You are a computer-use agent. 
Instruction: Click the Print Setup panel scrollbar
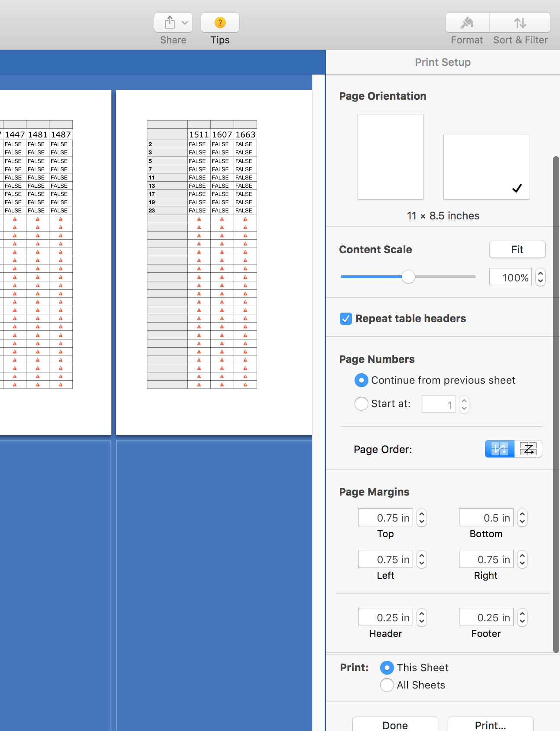(x=556, y=404)
